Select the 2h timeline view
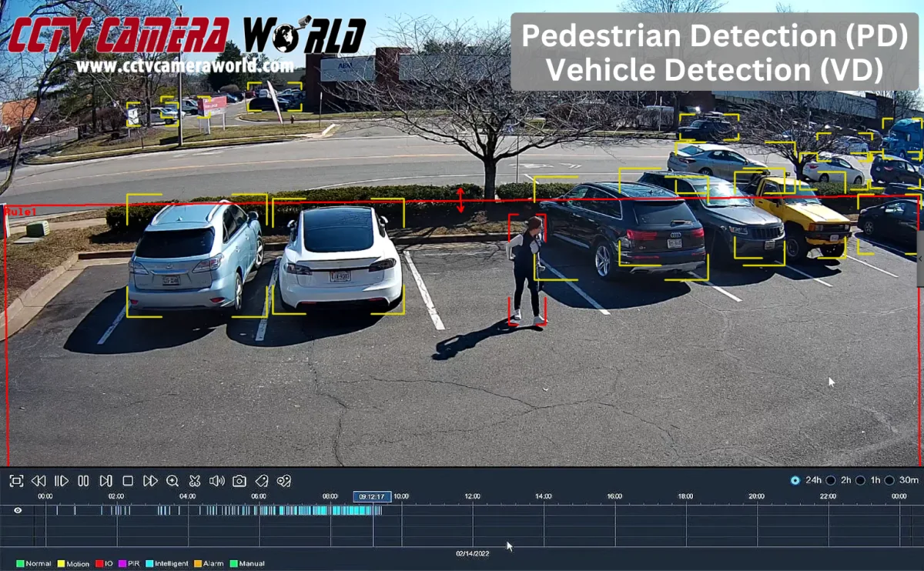Screen dimensions: 924x571 (830, 480)
